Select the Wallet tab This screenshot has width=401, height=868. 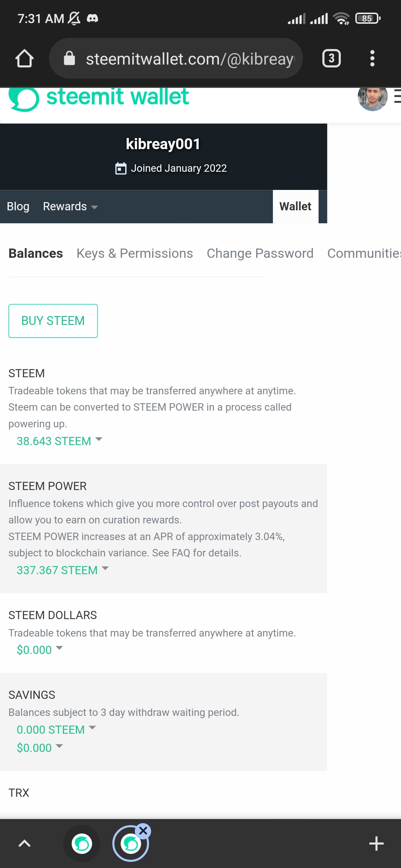click(x=295, y=207)
